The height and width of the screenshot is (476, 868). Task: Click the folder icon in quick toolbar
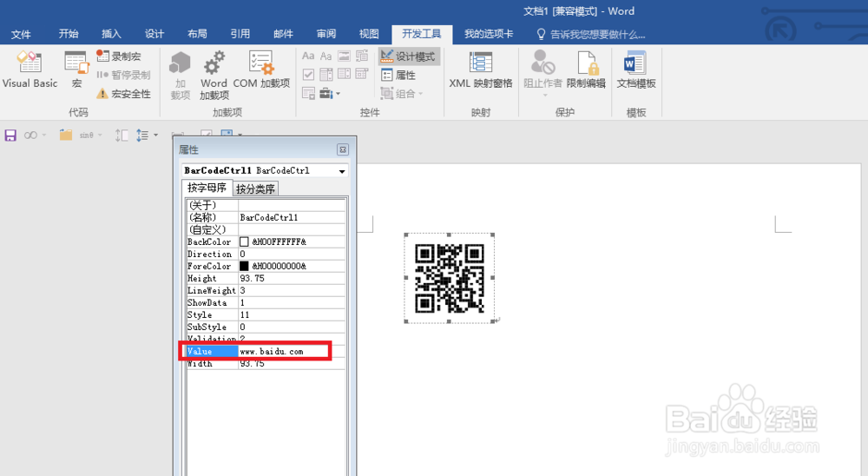tap(66, 136)
